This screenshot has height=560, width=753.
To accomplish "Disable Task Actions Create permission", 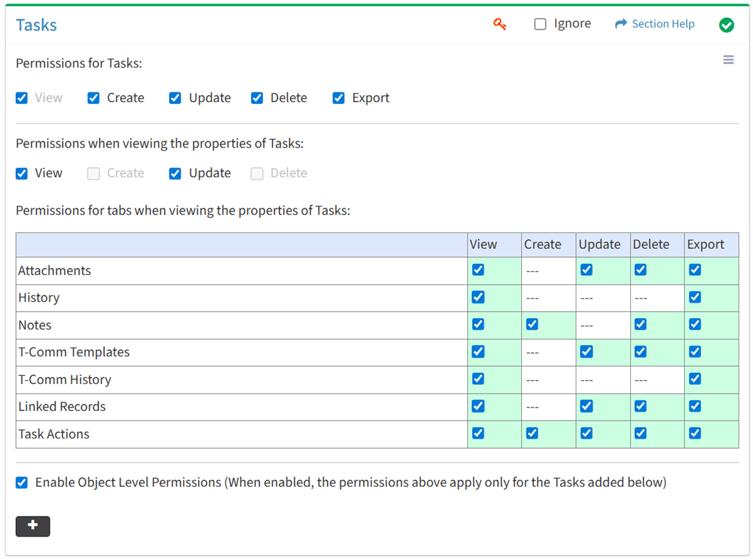I will point(532,433).
